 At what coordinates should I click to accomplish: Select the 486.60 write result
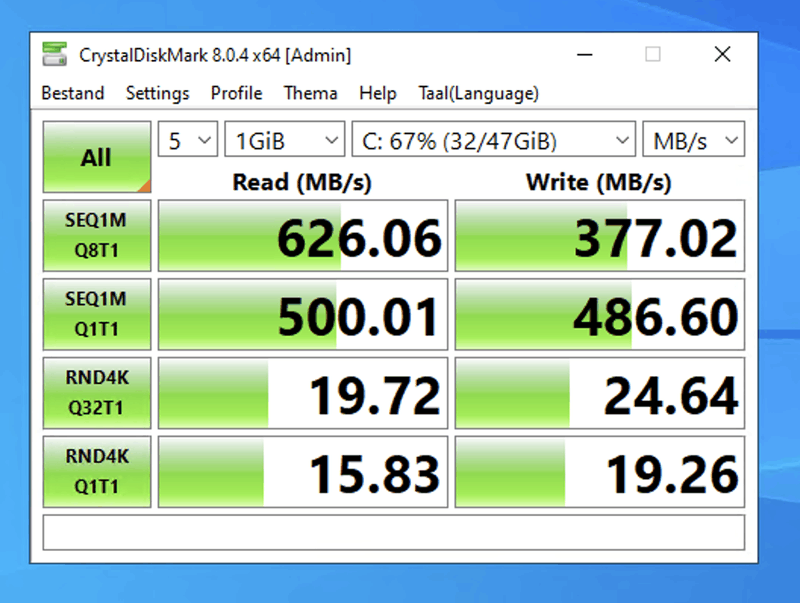pyautogui.click(x=600, y=314)
